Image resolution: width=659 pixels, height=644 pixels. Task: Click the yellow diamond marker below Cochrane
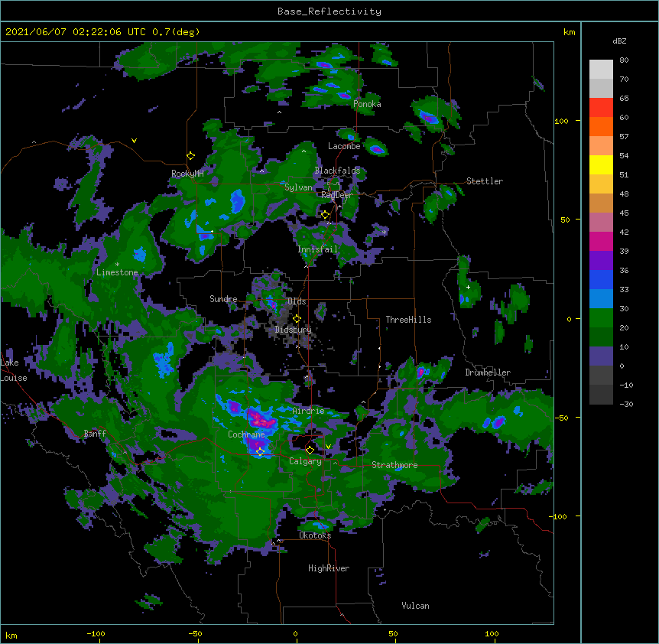pyautogui.click(x=260, y=451)
